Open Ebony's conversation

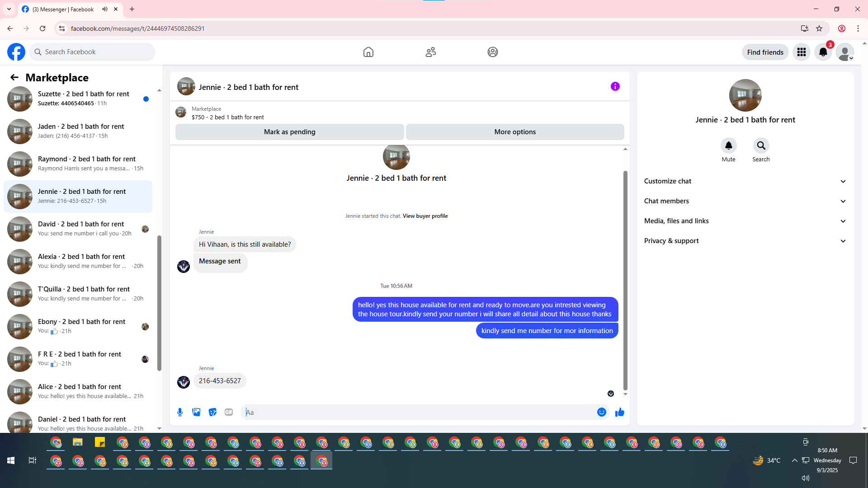click(78, 327)
